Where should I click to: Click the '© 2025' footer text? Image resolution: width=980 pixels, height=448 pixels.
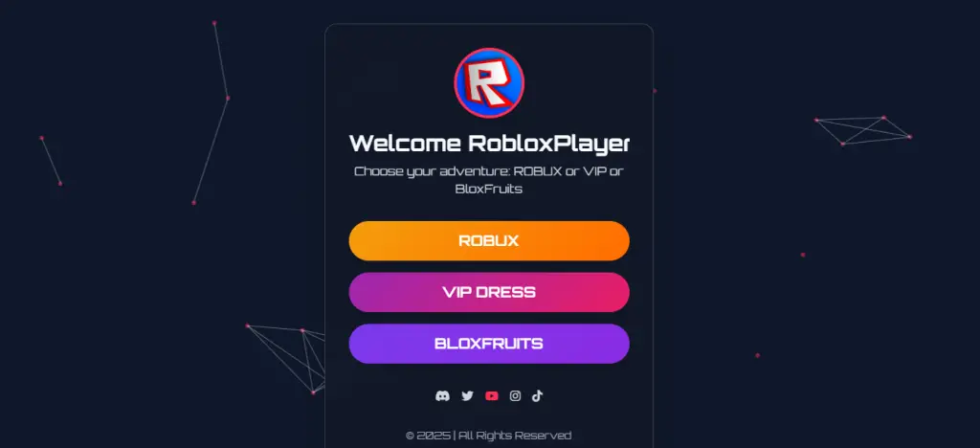coord(428,436)
